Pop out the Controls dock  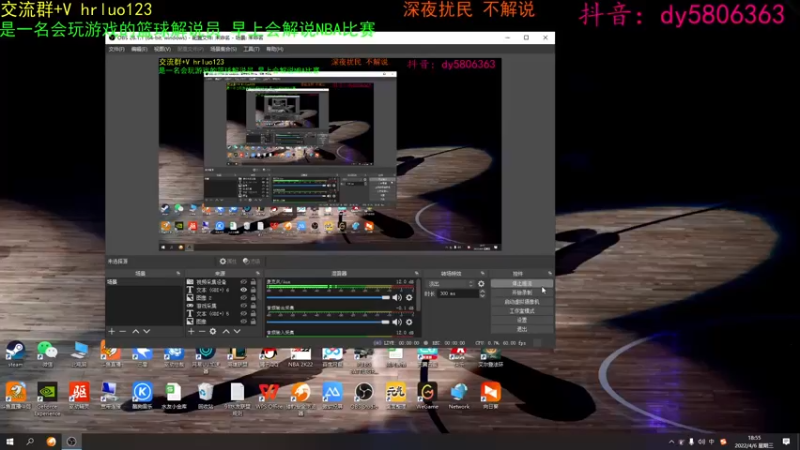[x=549, y=273]
